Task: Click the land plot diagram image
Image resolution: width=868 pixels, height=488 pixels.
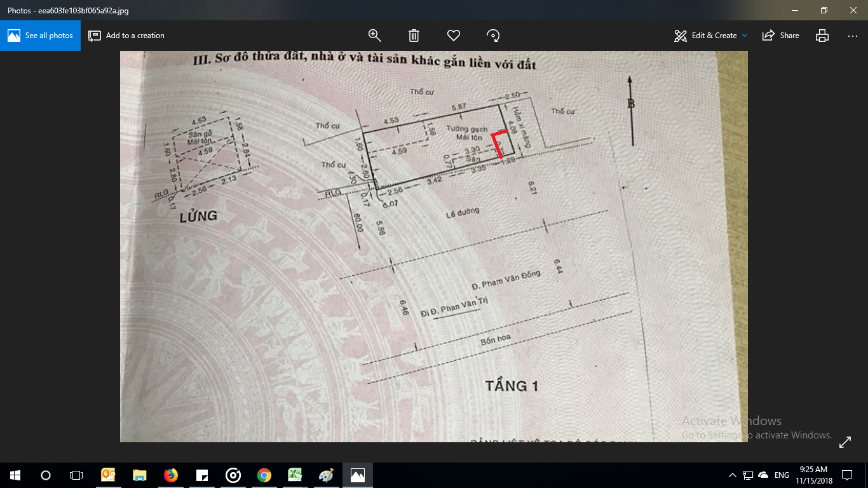Action: point(433,247)
